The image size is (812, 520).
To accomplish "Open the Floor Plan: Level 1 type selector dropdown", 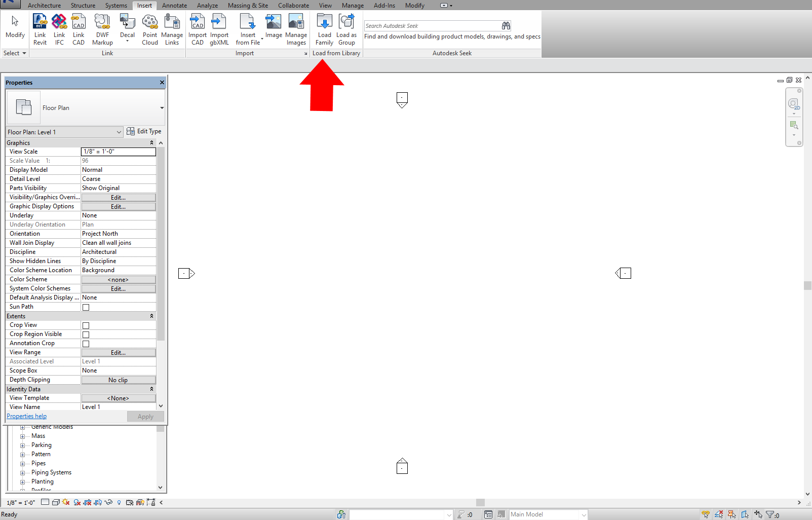I will tap(119, 132).
